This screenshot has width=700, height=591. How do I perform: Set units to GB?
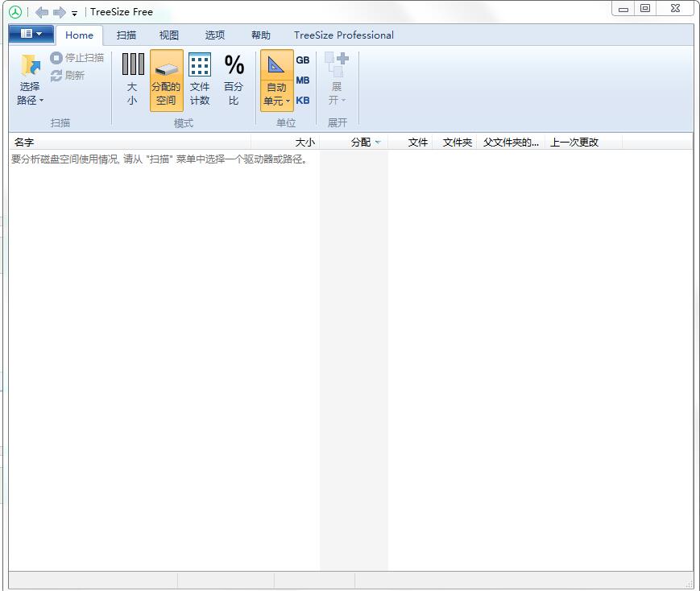tap(303, 60)
